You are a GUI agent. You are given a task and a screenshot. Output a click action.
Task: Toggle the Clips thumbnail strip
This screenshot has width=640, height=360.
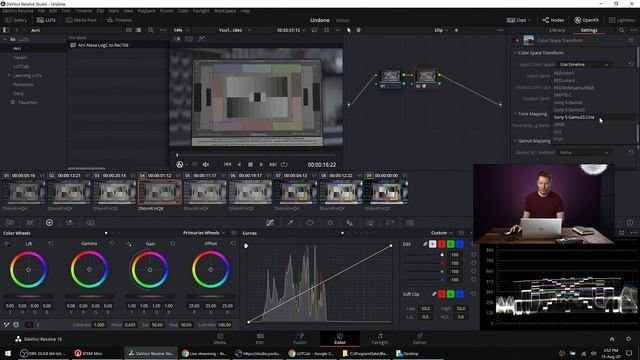(x=518, y=20)
